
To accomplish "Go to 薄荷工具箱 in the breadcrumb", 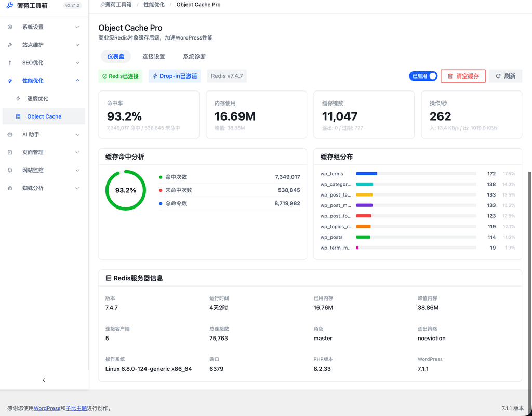I will 118,5.
